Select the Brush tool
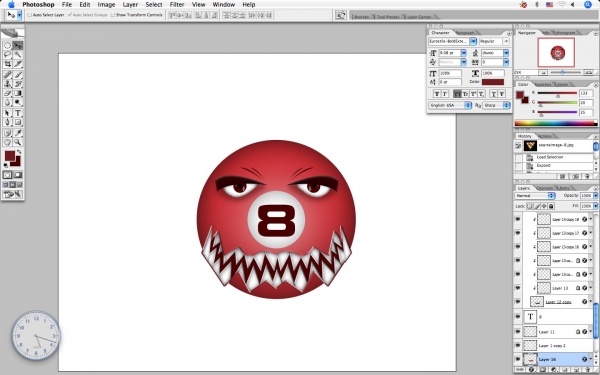The image size is (600, 375). coord(18,75)
